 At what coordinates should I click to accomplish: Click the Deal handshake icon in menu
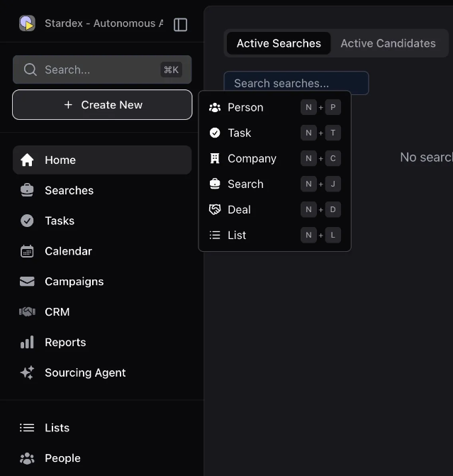pyautogui.click(x=215, y=209)
